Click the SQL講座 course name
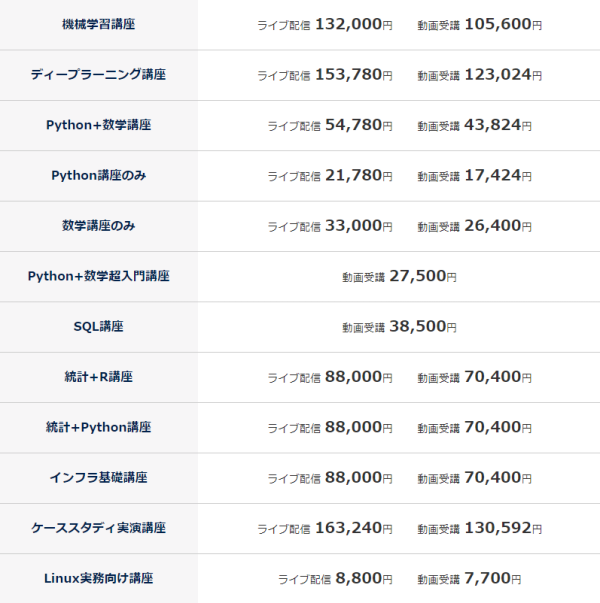 pos(98,326)
